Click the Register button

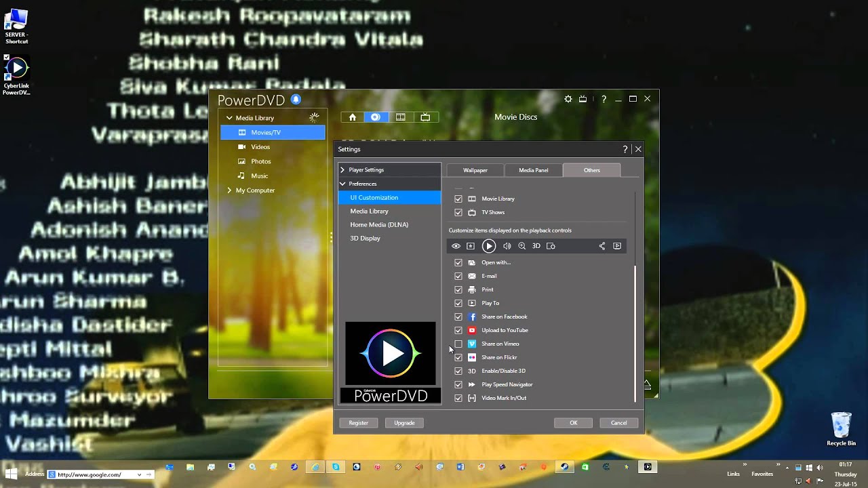359,423
